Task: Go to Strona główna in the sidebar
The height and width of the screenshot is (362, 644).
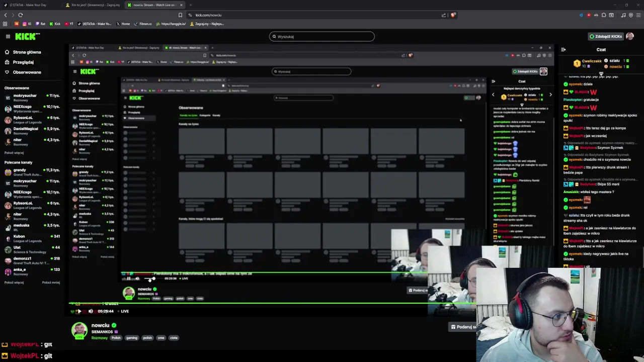Action: click(x=23, y=52)
